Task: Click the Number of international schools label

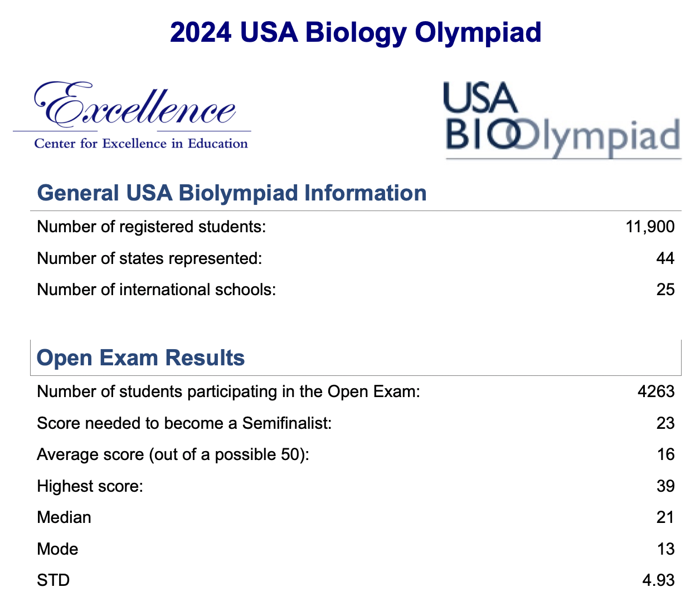Action: [x=157, y=290]
